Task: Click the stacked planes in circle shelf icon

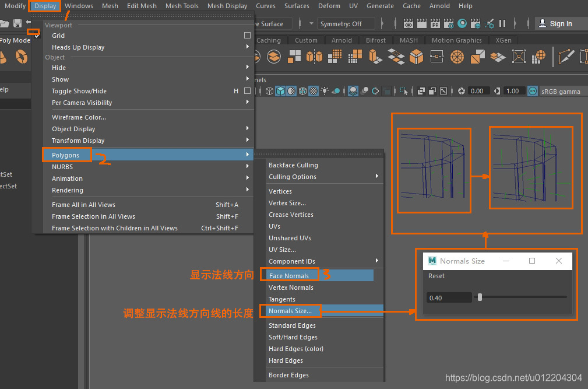Action: coord(274,57)
